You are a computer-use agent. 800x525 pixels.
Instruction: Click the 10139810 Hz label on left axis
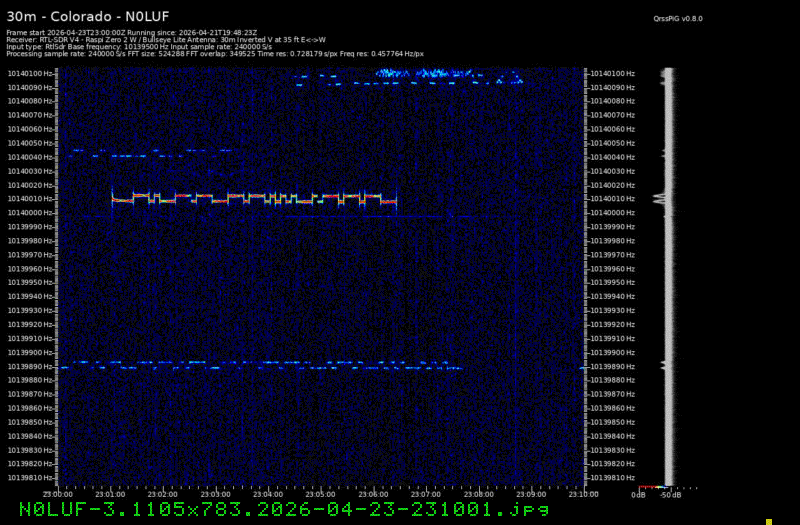pyautogui.click(x=31, y=478)
